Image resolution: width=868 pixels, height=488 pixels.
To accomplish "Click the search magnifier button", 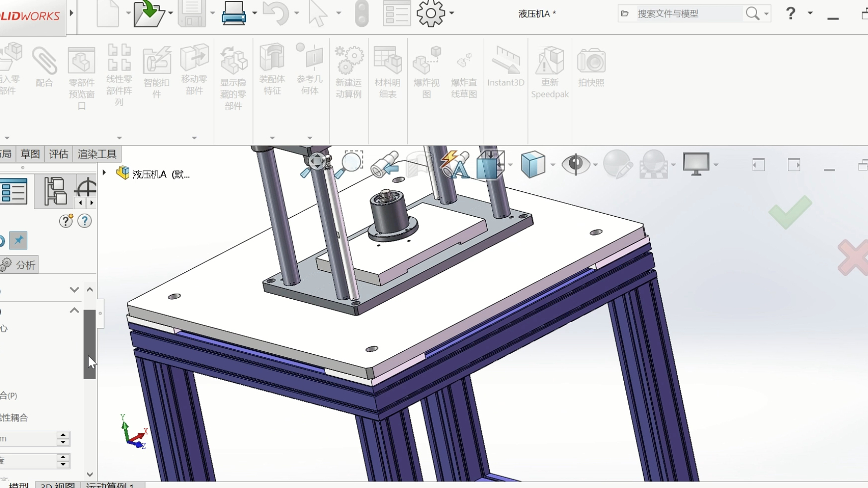I will pos(753,13).
